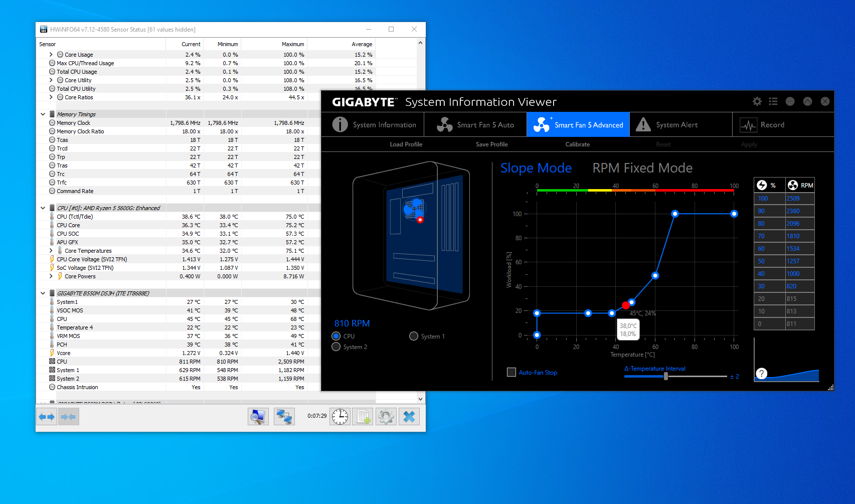Screen dimensions: 855x504
Task: Click the fan icon in the PC case diagram
Action: pos(414,209)
